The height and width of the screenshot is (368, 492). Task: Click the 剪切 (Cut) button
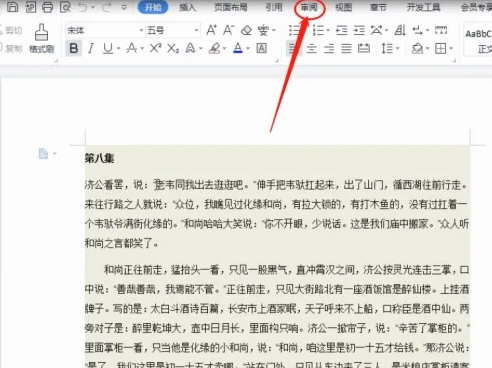coord(11,31)
